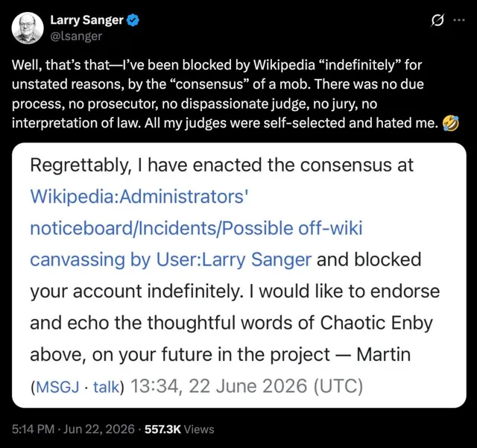Click the 5:14 PM tweet time

pyautogui.click(x=33, y=429)
